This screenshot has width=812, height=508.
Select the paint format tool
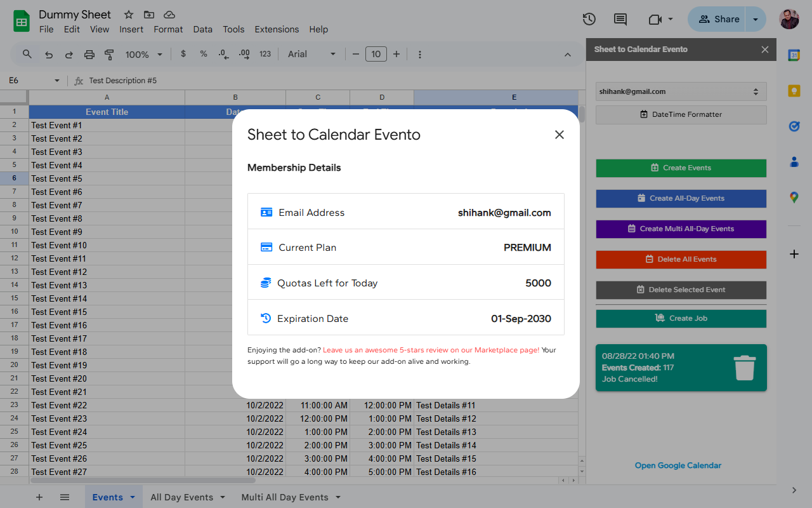click(109, 55)
